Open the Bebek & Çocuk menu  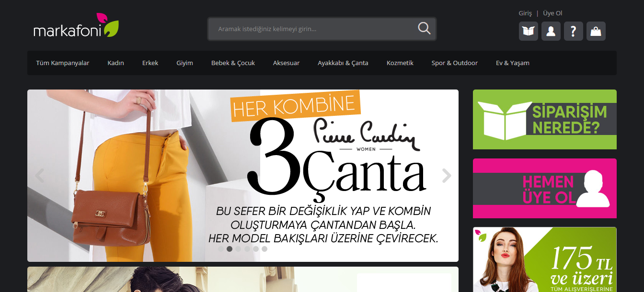(233, 63)
